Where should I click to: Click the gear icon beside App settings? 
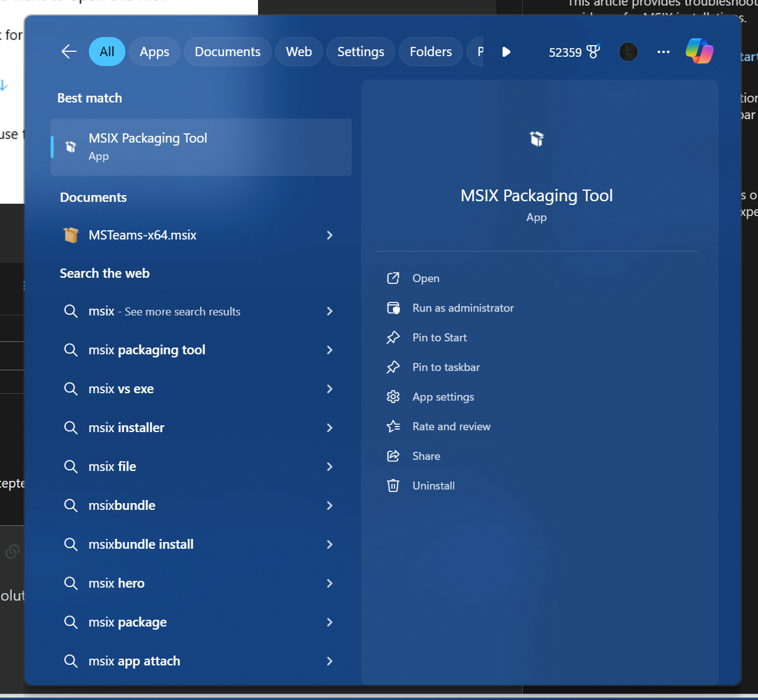click(x=393, y=397)
